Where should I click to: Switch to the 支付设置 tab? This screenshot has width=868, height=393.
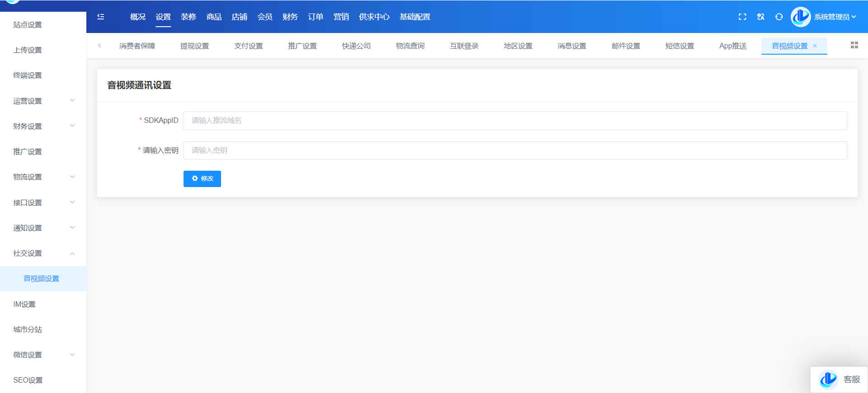pos(248,46)
